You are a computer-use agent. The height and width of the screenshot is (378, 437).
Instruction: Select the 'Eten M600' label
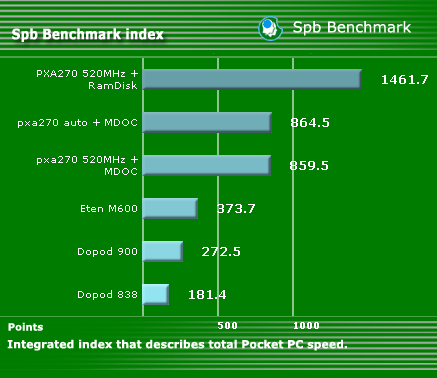[109, 209]
